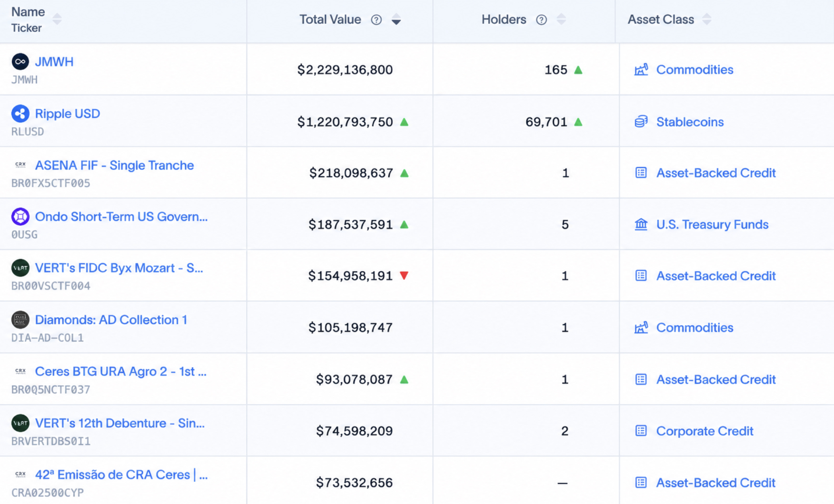Open the Ondo Short-Term US Govern... link
Screen dimensions: 834x504
click(121, 216)
